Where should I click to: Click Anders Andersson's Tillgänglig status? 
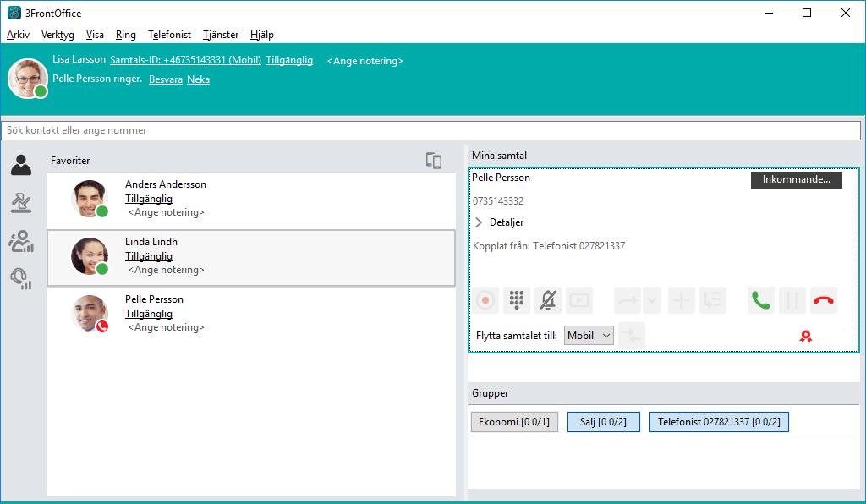tap(149, 199)
